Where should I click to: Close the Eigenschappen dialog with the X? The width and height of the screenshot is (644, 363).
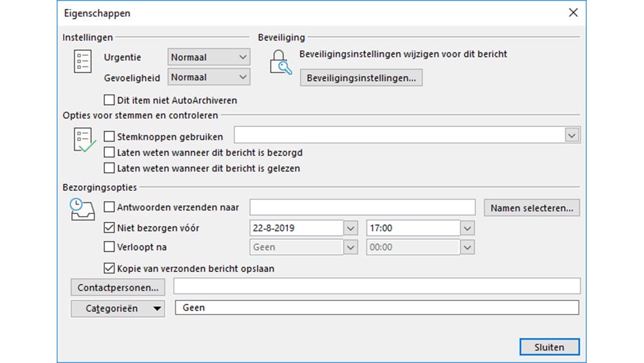pyautogui.click(x=573, y=13)
